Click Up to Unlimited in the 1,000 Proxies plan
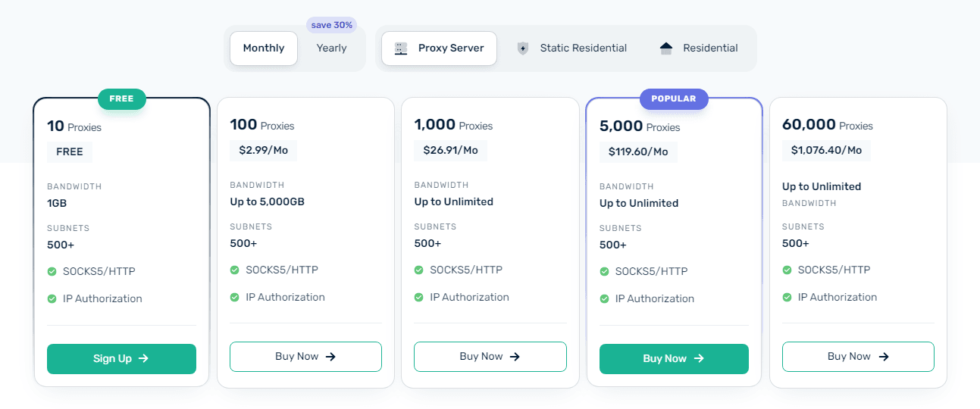This screenshot has height=409, width=980. (453, 202)
